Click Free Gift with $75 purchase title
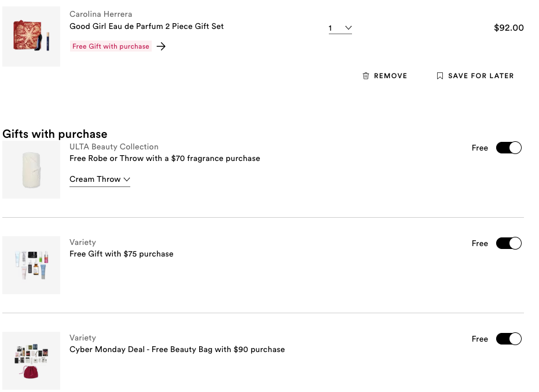The height and width of the screenshot is (392, 539). (x=121, y=254)
